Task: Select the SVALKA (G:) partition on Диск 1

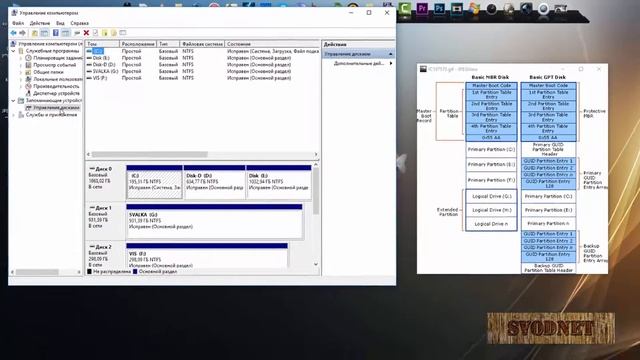Action: pos(214,221)
